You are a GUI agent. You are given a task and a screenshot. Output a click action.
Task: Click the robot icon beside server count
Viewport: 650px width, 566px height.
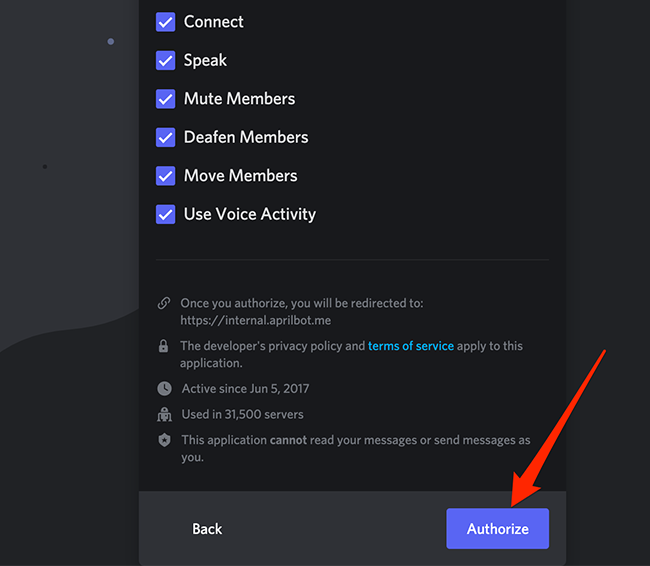coord(164,414)
